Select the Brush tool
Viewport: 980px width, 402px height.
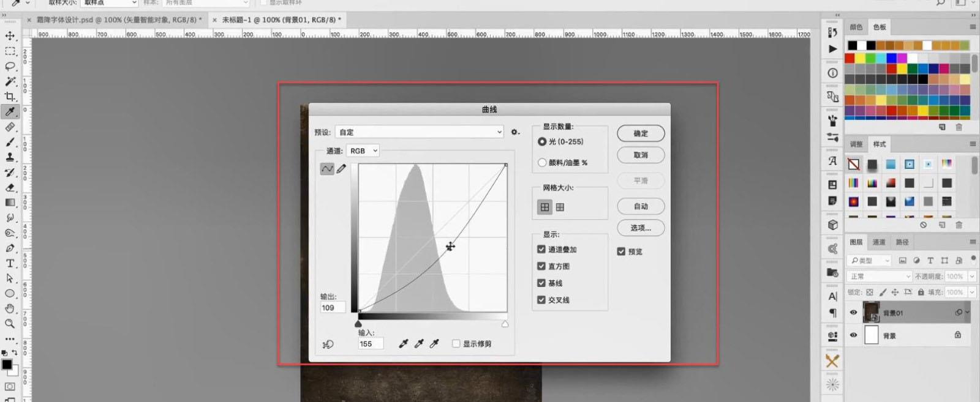coord(10,142)
